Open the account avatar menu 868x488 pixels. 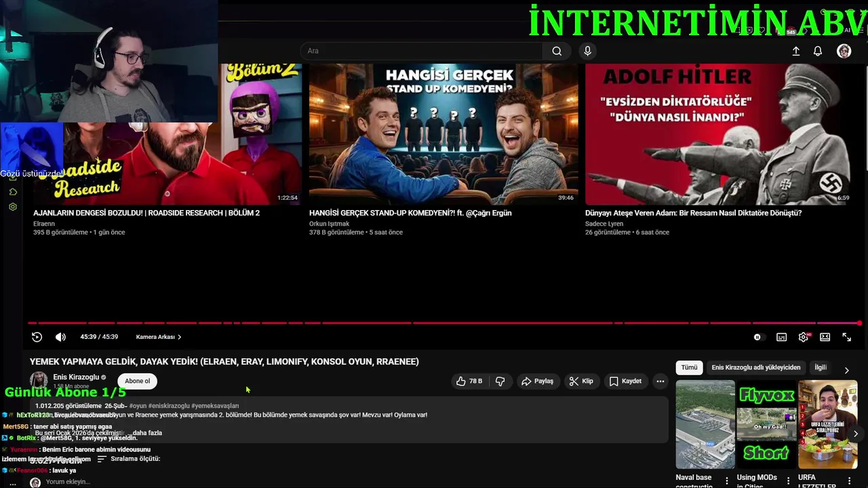pos(844,51)
